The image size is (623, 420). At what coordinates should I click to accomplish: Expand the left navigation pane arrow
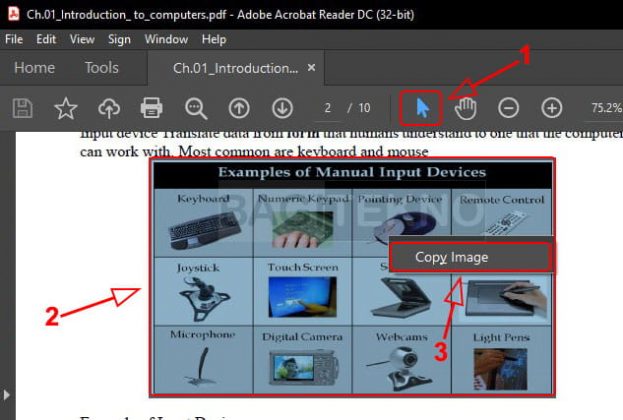pos(9,395)
